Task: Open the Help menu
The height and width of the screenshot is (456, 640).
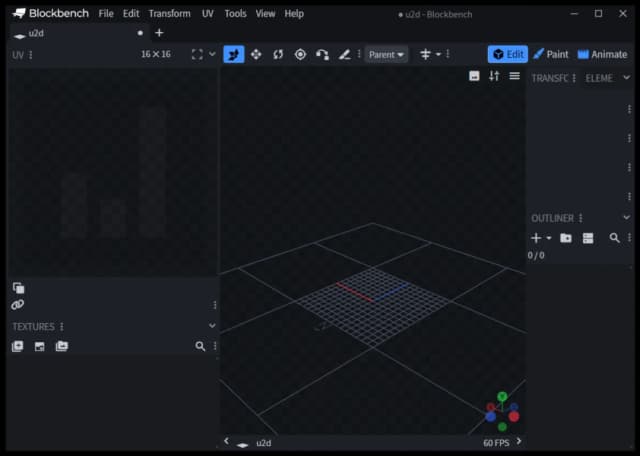Action: (294, 14)
